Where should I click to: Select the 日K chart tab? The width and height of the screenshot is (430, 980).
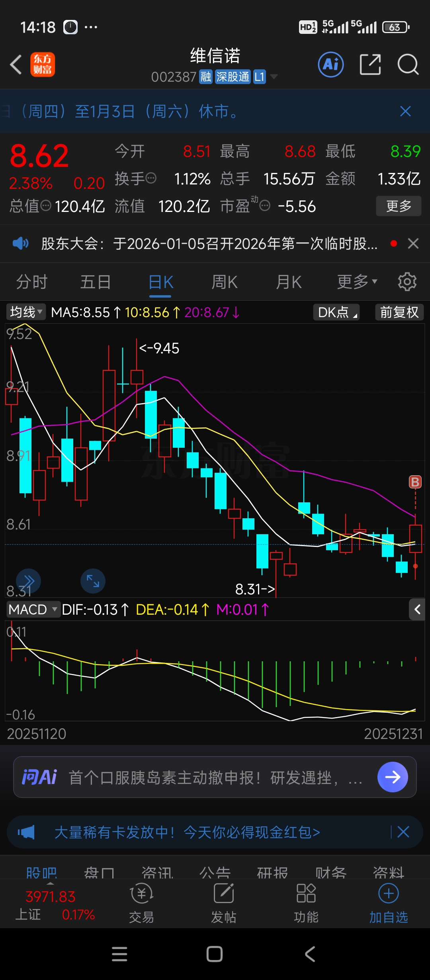coord(160,282)
